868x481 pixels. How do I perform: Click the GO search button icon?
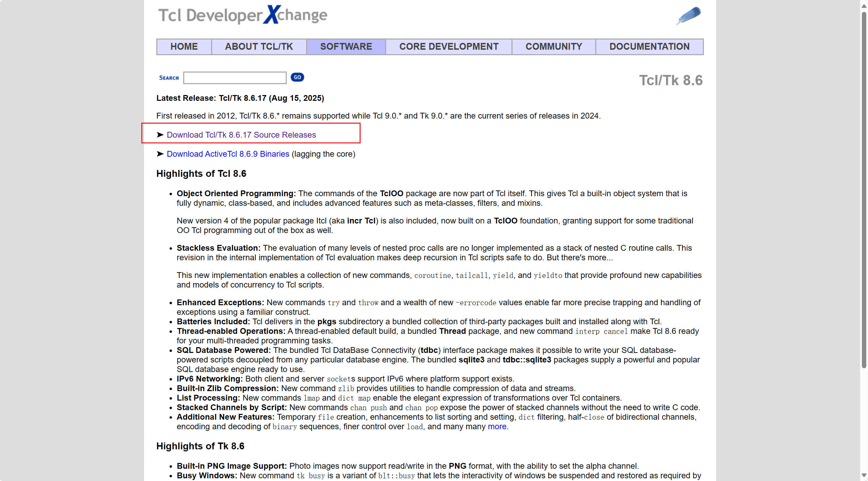tap(297, 77)
